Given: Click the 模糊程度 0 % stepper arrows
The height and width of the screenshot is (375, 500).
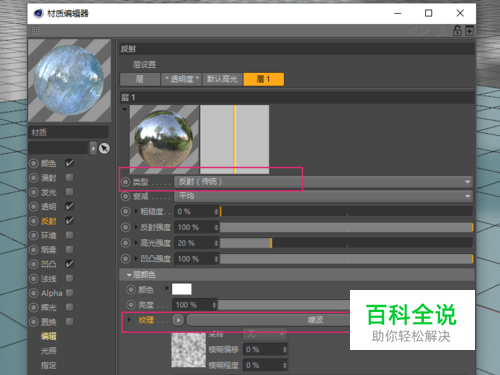Looking at the screenshot, I should coord(285,365).
